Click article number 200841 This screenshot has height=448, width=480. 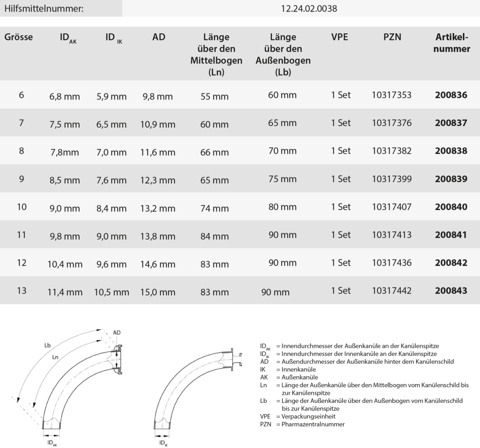(451, 235)
